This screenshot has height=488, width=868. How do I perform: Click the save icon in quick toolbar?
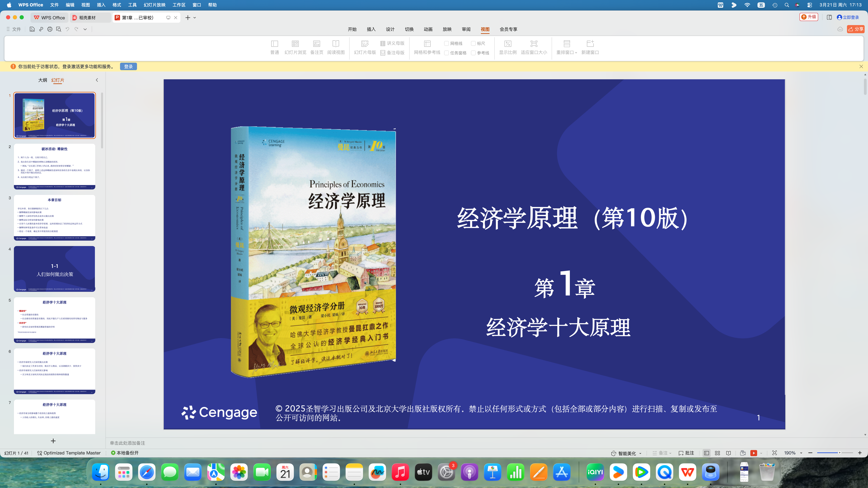click(32, 29)
